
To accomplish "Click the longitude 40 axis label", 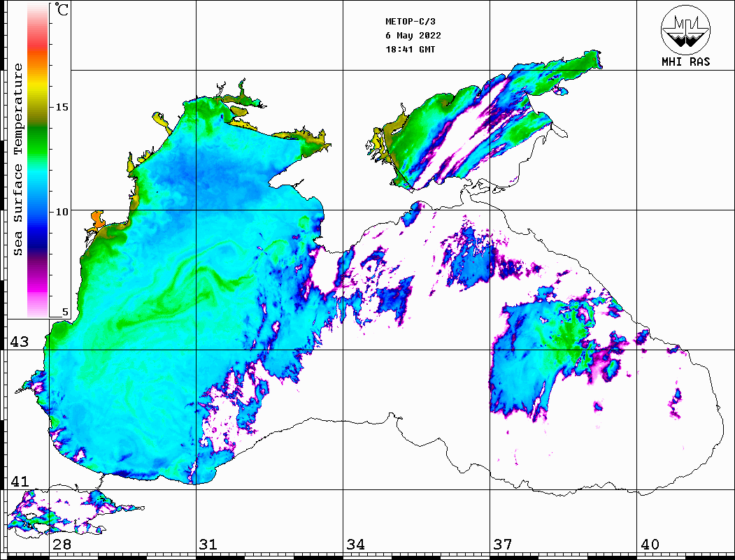I will (650, 545).
